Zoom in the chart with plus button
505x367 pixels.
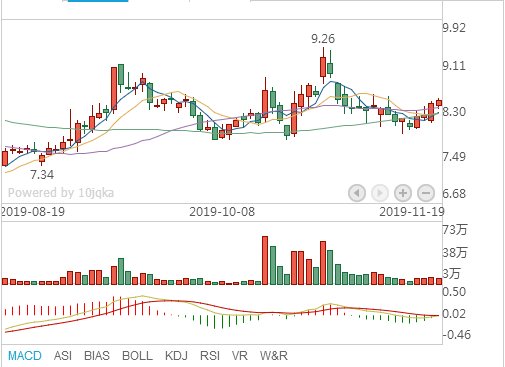tap(403, 193)
